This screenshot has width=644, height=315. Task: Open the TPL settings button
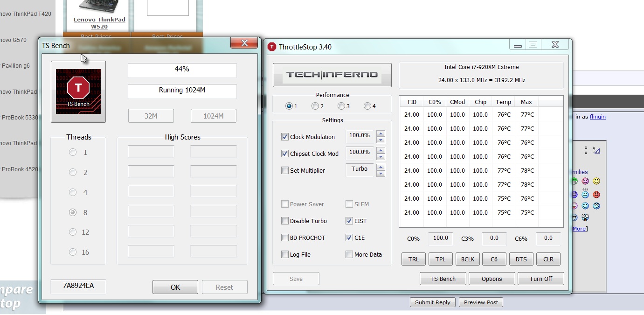click(x=441, y=259)
